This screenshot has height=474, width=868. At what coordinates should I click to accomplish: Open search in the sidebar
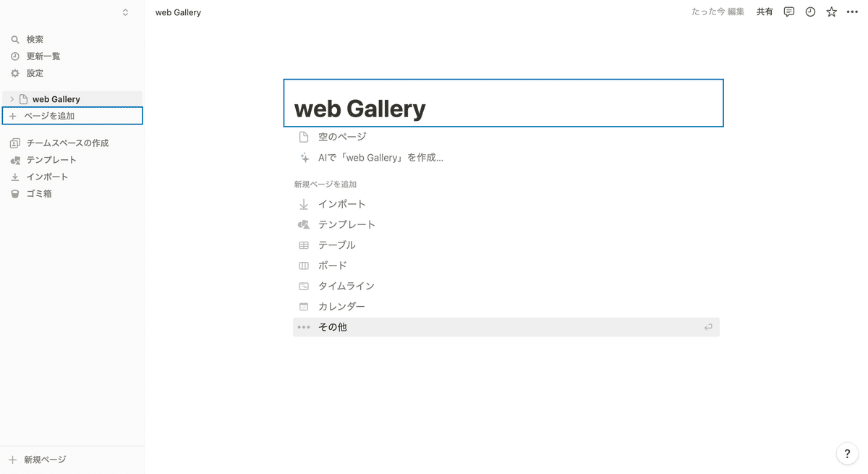point(35,40)
